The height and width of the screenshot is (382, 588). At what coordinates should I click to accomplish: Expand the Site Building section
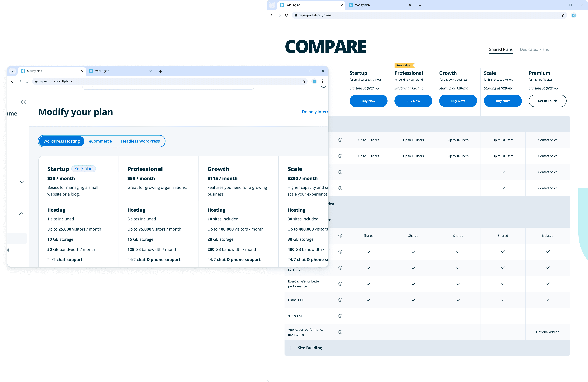pos(291,348)
